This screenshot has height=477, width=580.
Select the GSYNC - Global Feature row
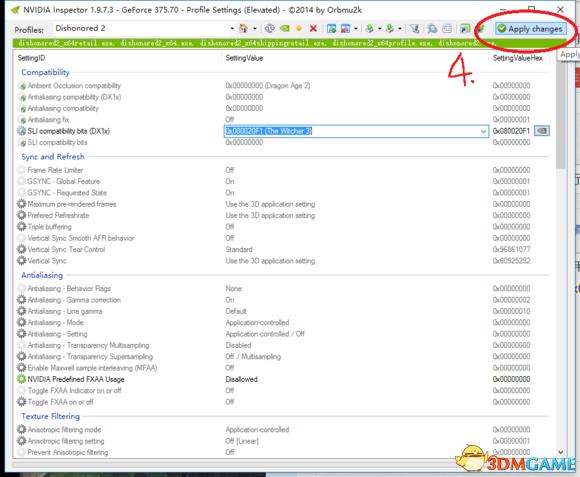283,181
